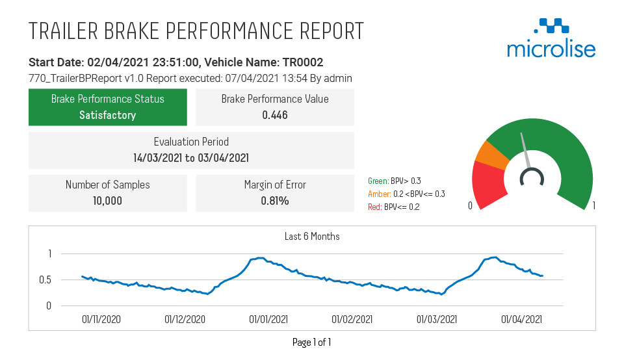624x364 pixels.
Task: Click the Start Date and Vehicle Name heading
Action: pos(176,62)
